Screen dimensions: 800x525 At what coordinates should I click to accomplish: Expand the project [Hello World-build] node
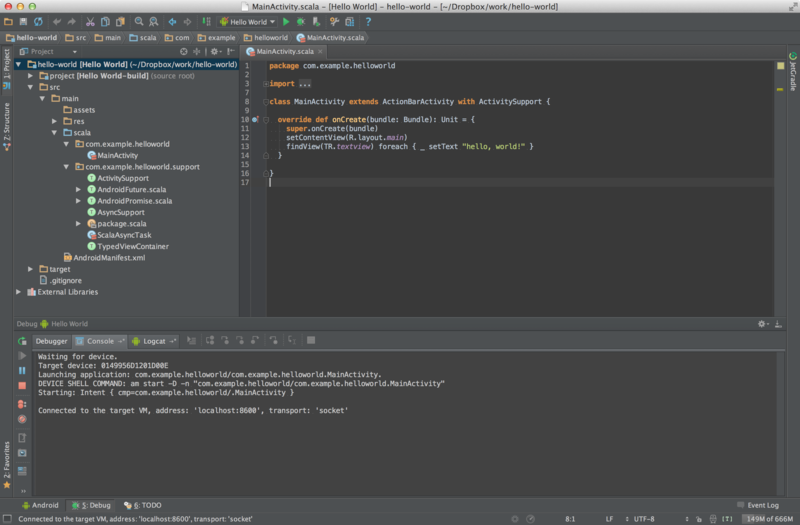click(31, 76)
